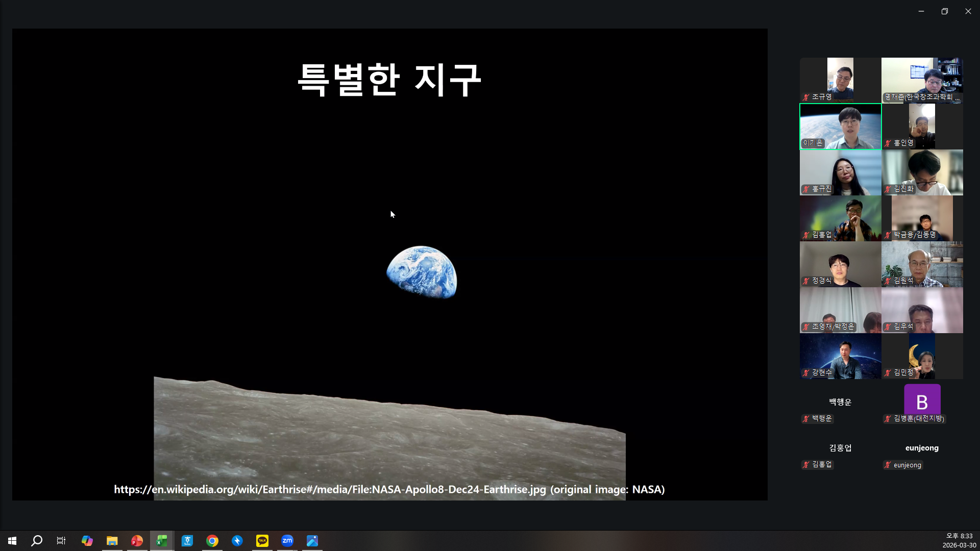
Task: Open File Explorer from the taskbar
Action: click(x=112, y=541)
